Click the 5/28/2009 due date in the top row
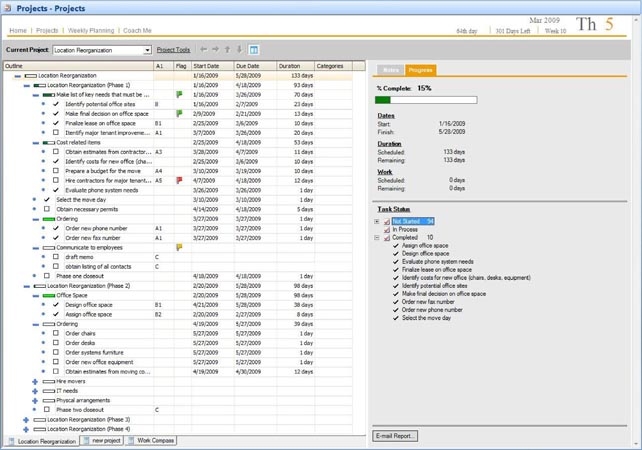This screenshot has width=642, height=450. click(x=248, y=76)
